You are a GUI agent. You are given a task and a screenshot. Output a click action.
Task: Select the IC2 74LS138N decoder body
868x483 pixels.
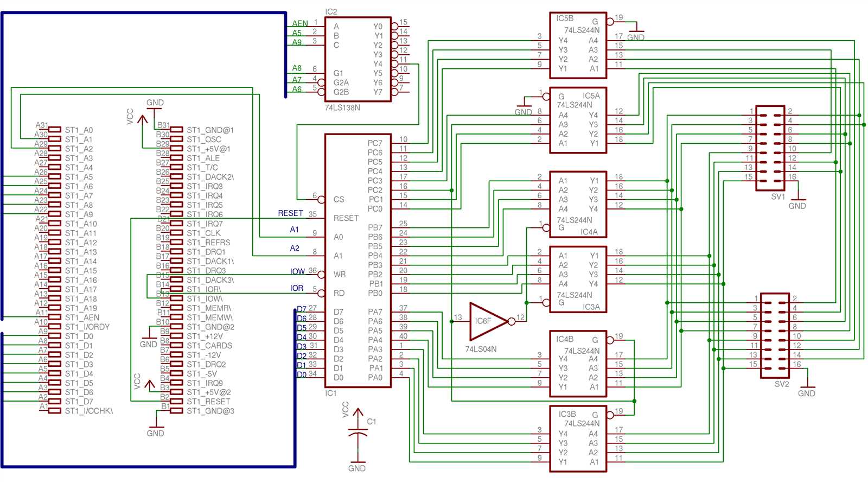click(x=358, y=59)
